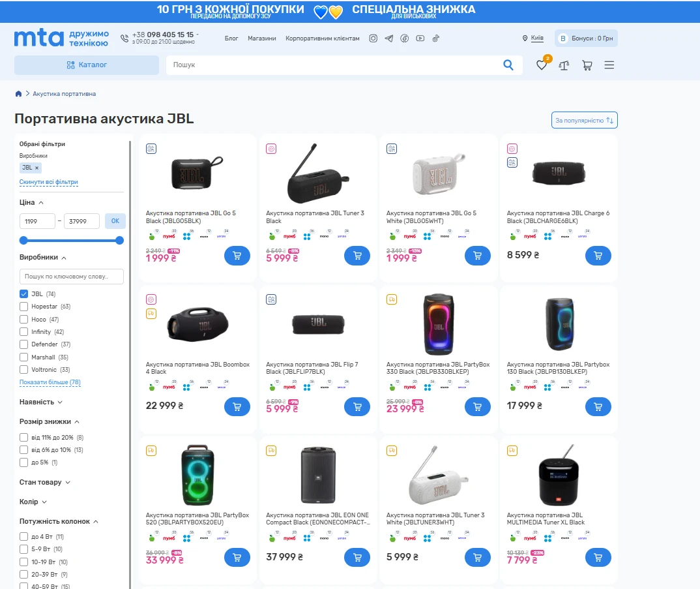Add JBL Charge 6 Black to cart
Screen dimensions: 700x589
(x=598, y=256)
